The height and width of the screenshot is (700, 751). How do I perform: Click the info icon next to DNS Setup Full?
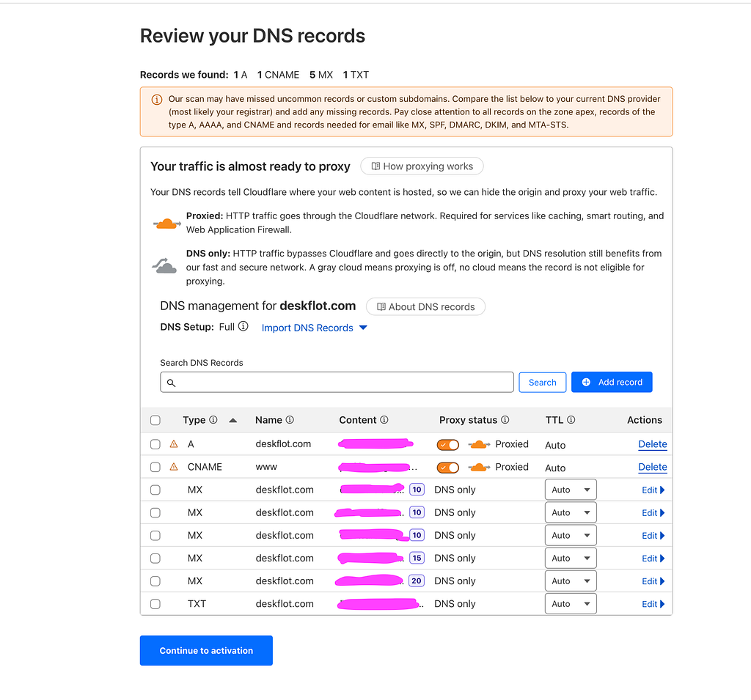(243, 326)
